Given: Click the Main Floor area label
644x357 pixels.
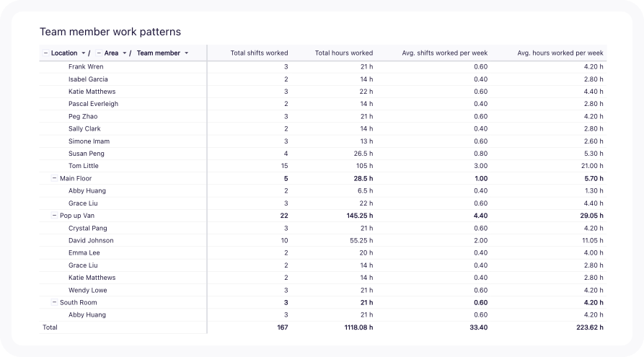Looking at the screenshot, I should tap(76, 178).
